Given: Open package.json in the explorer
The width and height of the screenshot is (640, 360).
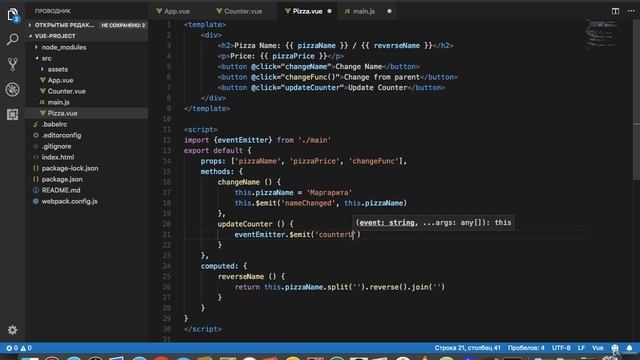Looking at the screenshot, I should point(62,179).
